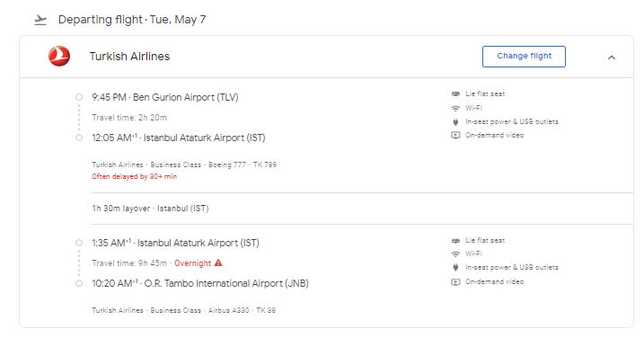This screenshot has width=644, height=338.
Task: Click first segment Wi-Fi icon
Action: [455, 108]
